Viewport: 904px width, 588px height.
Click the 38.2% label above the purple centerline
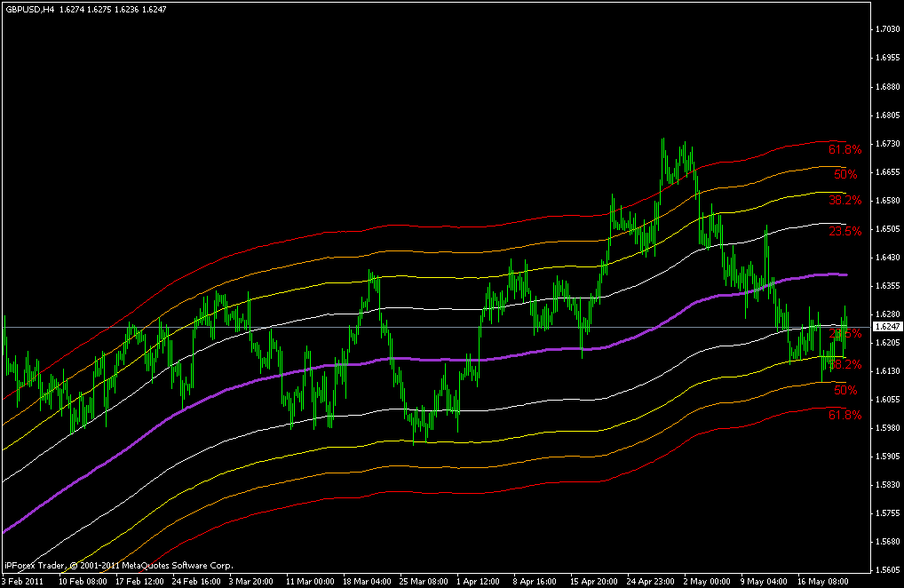point(845,200)
